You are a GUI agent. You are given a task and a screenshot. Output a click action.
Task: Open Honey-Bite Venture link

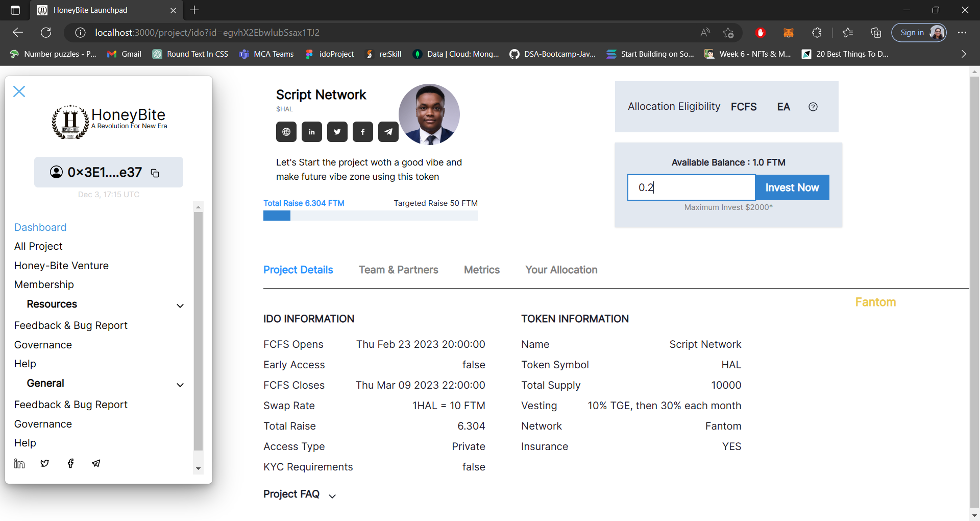[61, 266]
